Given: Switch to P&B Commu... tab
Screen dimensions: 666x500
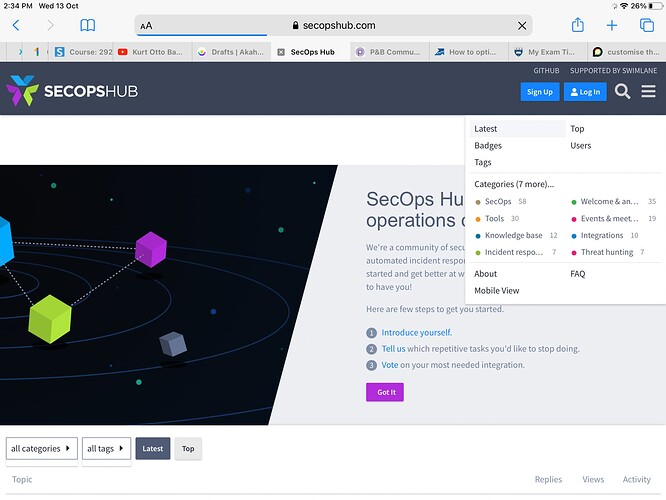Looking at the screenshot, I should point(389,52).
